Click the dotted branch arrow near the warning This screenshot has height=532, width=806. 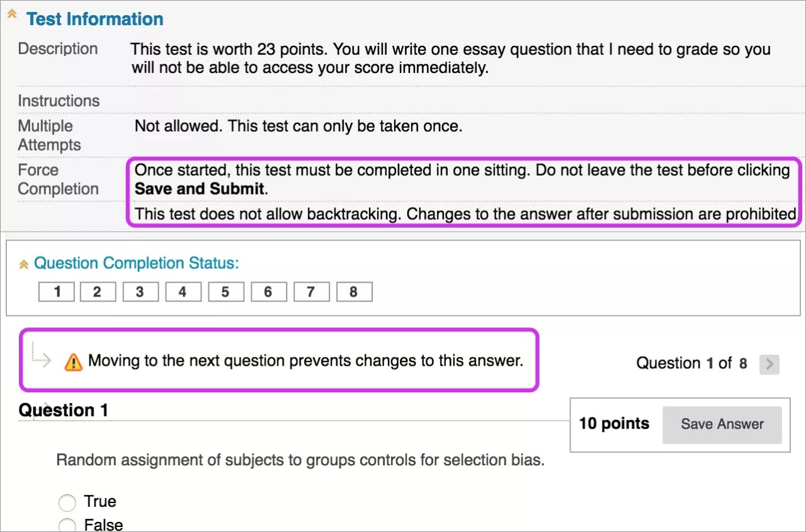(40, 360)
